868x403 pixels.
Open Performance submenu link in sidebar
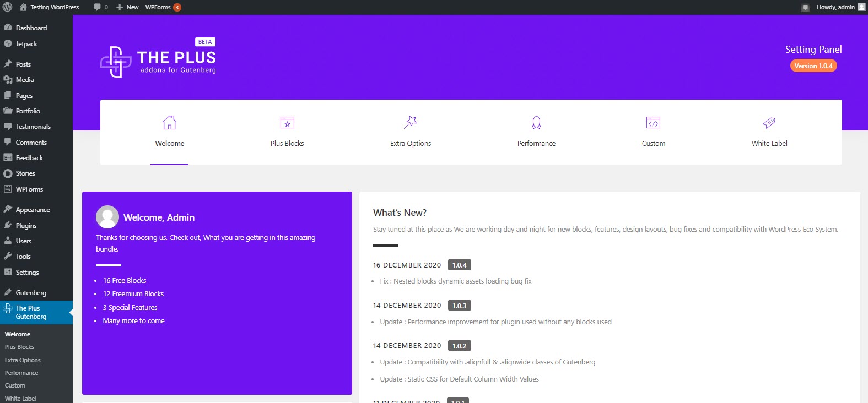pos(21,373)
